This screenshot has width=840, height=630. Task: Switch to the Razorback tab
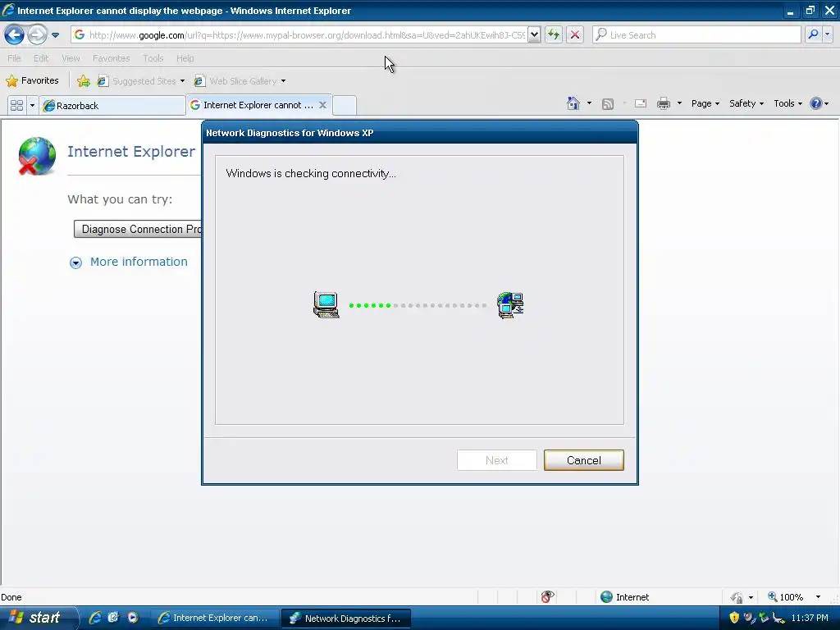[112, 106]
